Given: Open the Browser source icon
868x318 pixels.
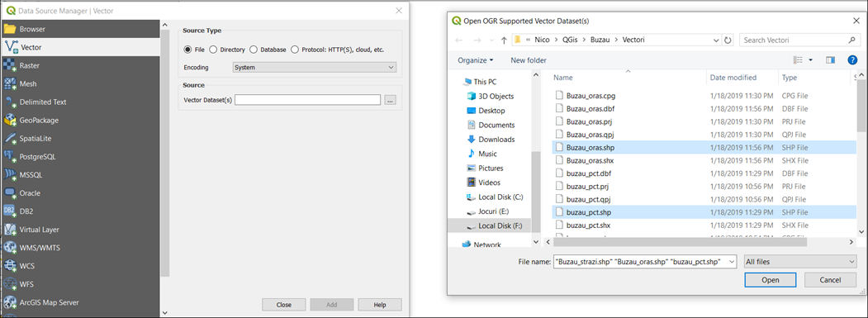Looking at the screenshot, I should [x=10, y=29].
